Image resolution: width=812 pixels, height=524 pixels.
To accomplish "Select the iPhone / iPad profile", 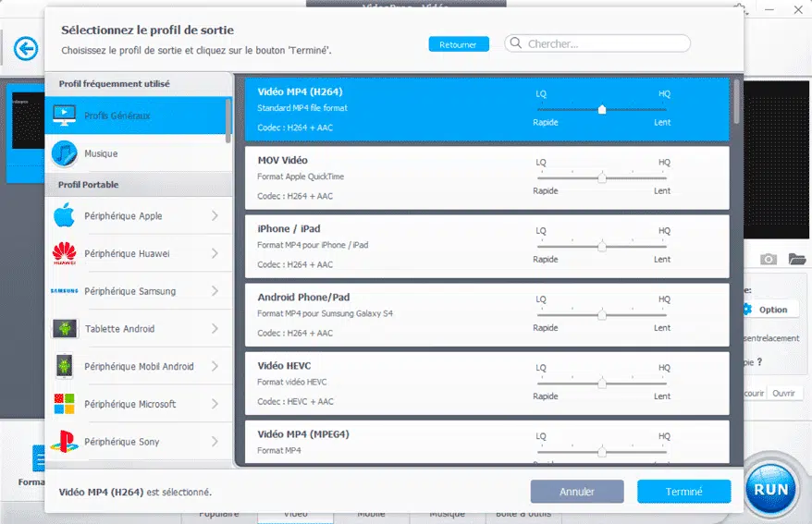I will 486,246.
